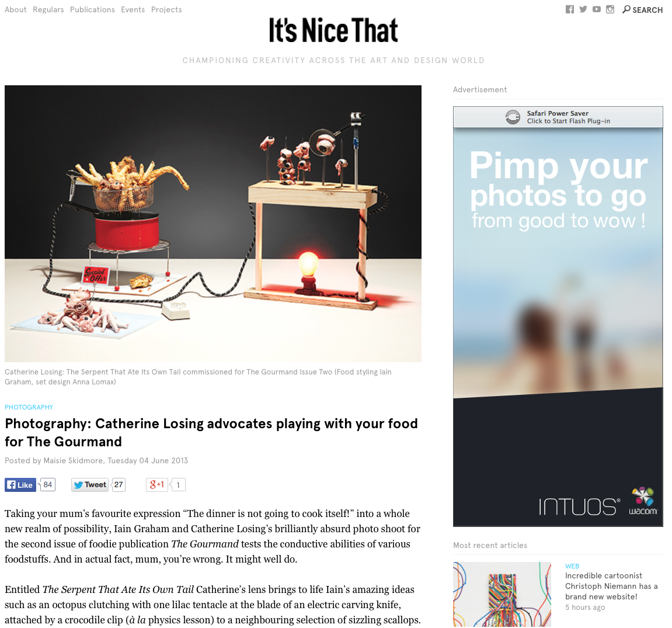Go to the Regulars section
The height and width of the screenshot is (628, 672).
[x=48, y=9]
